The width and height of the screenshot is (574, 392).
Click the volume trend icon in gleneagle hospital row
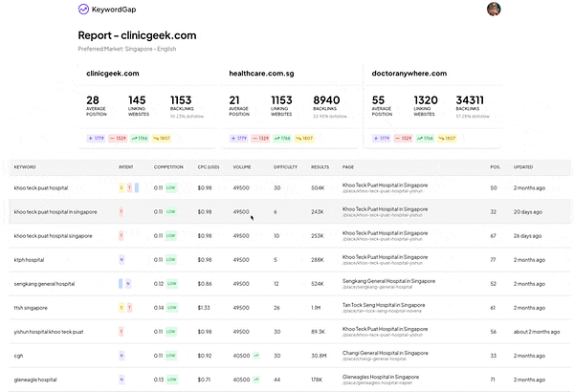(256, 380)
